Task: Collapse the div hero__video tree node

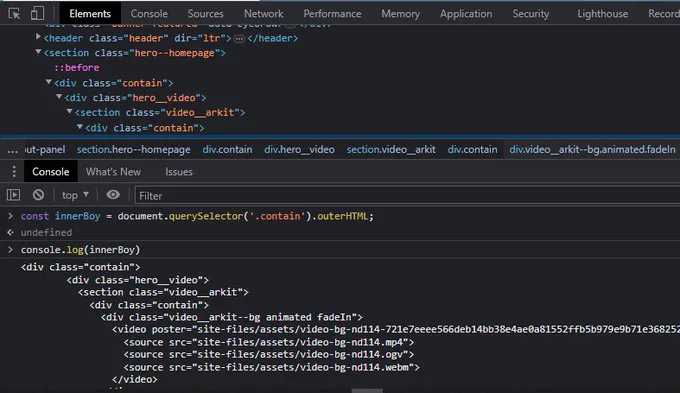Action: pos(59,97)
